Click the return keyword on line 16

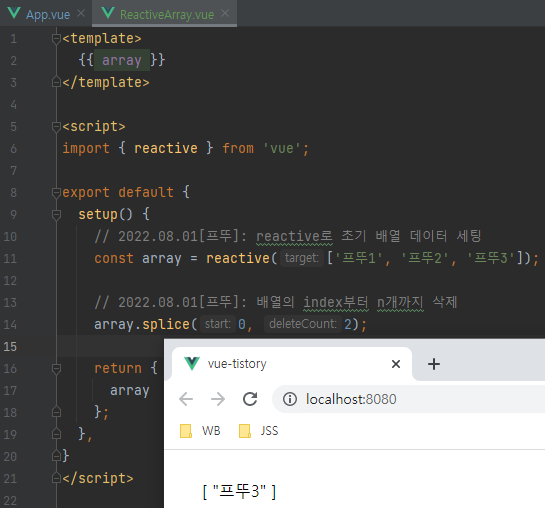pos(118,368)
